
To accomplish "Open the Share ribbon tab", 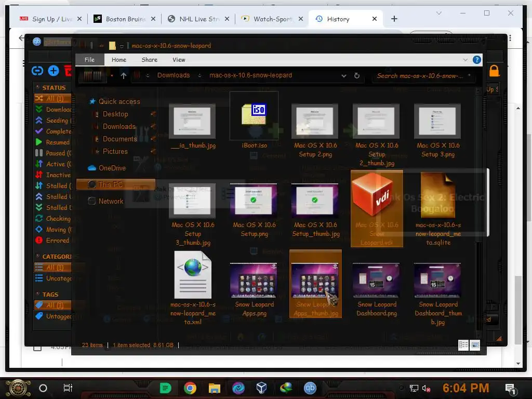I will (149, 60).
